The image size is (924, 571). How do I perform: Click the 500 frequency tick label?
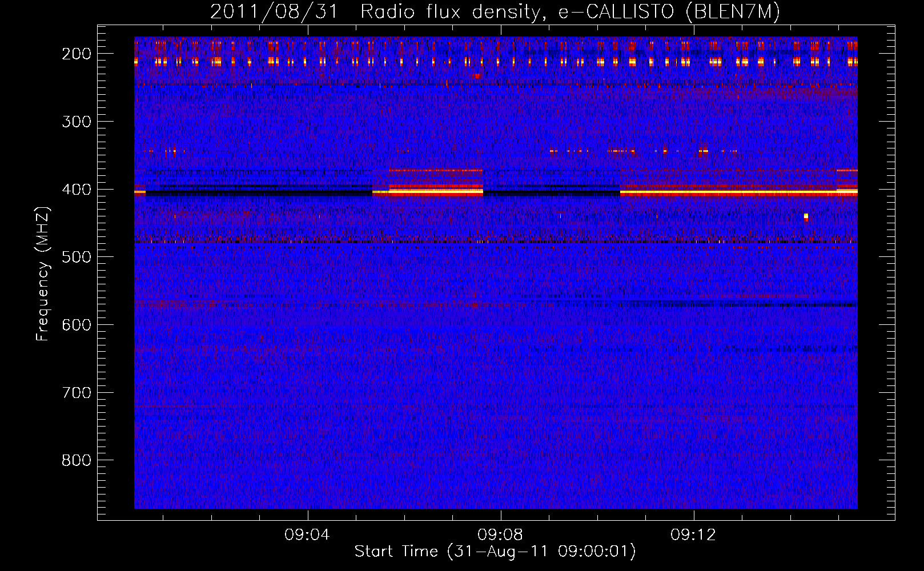(x=76, y=257)
